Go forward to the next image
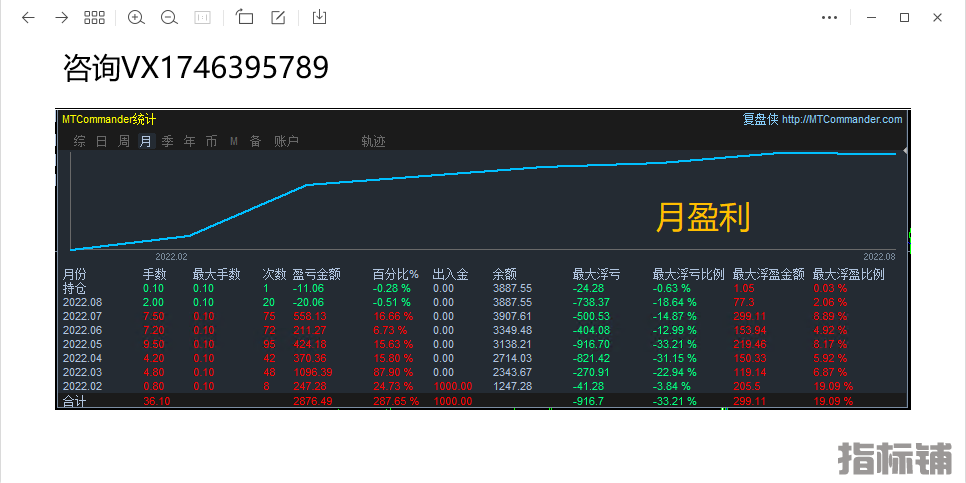Screen dimensions: 966x483 pyautogui.click(x=61, y=18)
